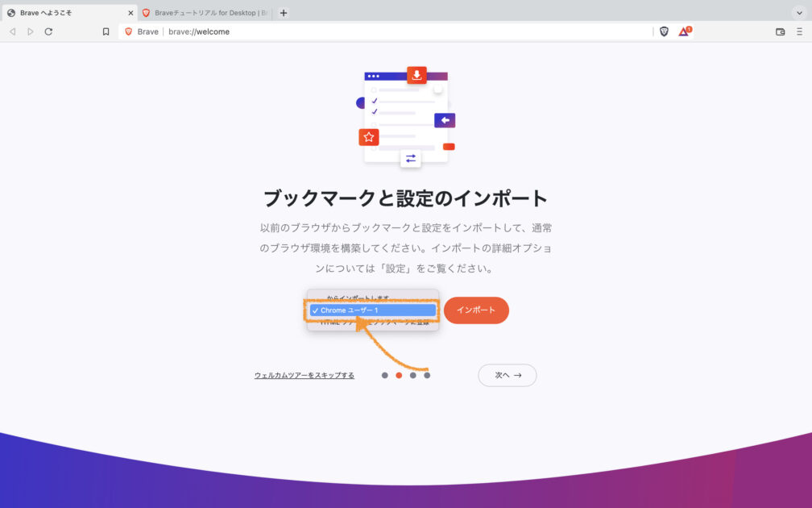
Task: Open a new tab with the plus button
Action: 284,13
